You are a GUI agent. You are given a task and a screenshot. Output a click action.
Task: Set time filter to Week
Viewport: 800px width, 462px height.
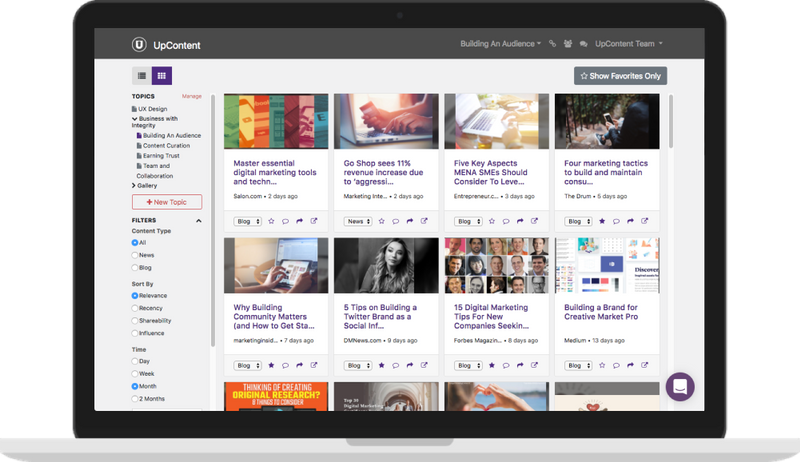(x=135, y=374)
